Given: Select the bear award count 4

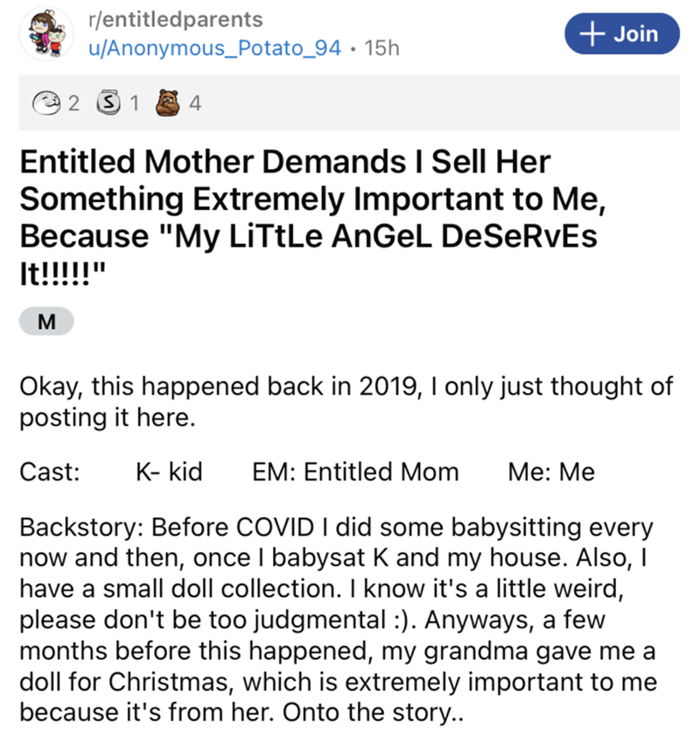Looking at the screenshot, I should [x=195, y=103].
